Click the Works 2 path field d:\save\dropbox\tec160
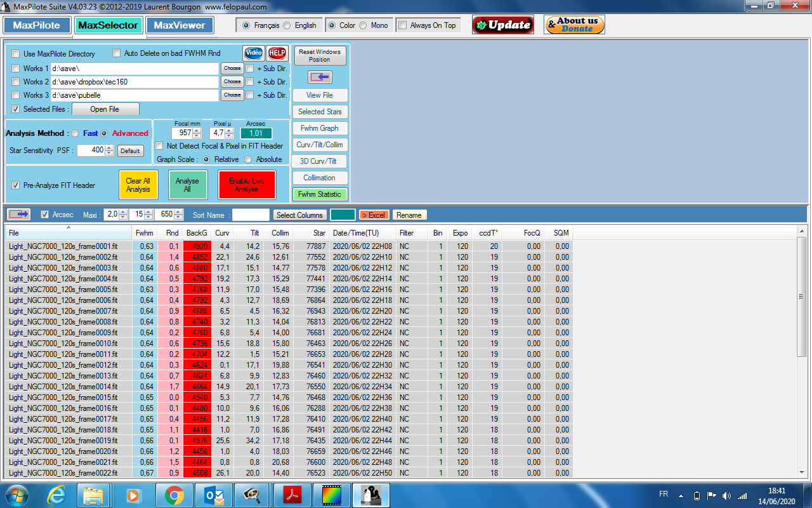 tap(134, 82)
